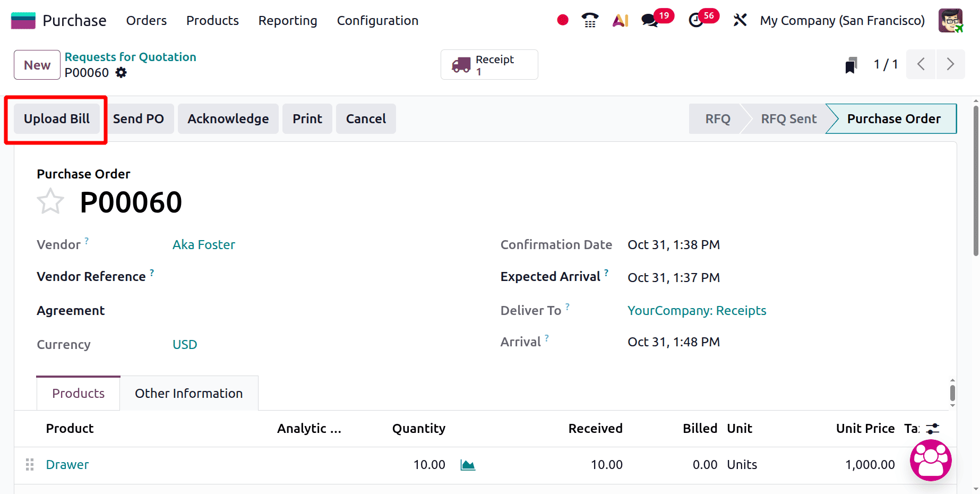Mark P00060 as favorite with the star
This screenshot has height=494, width=980.
pos(50,201)
